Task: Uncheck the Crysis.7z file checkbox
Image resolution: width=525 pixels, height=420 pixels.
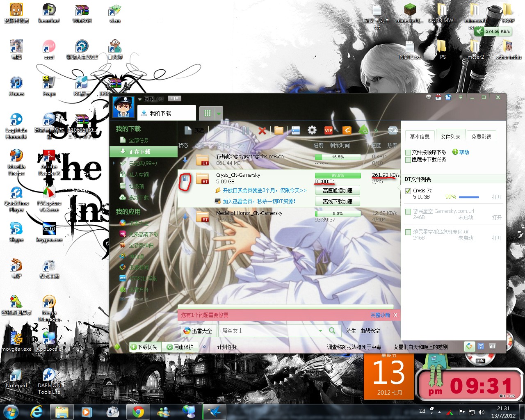Action: click(x=408, y=191)
